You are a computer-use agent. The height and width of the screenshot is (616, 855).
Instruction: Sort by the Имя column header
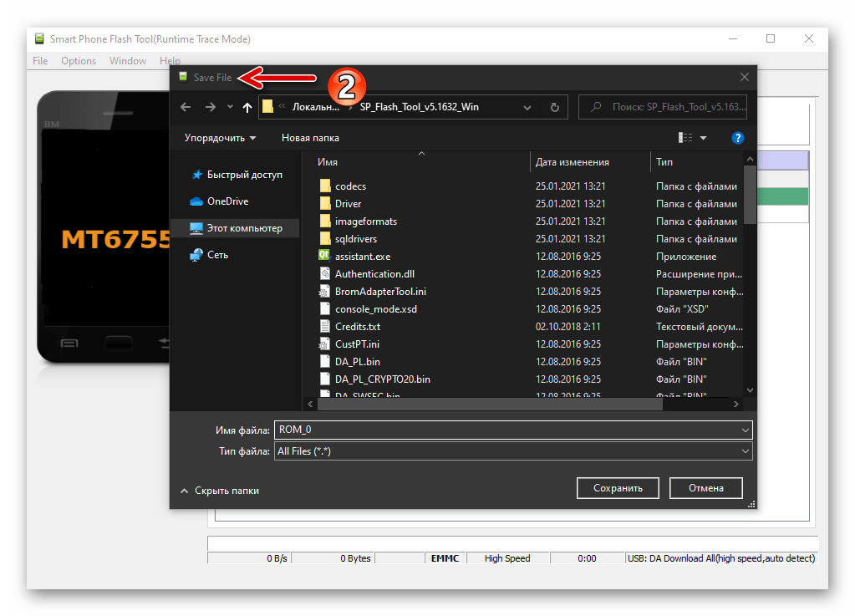(328, 162)
